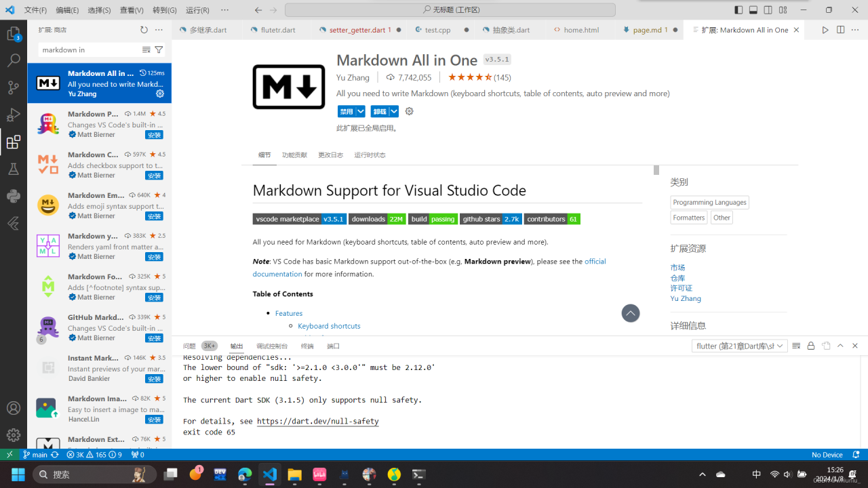The width and height of the screenshot is (868, 488).
Task: Click the 禁用 button
Action: click(347, 111)
